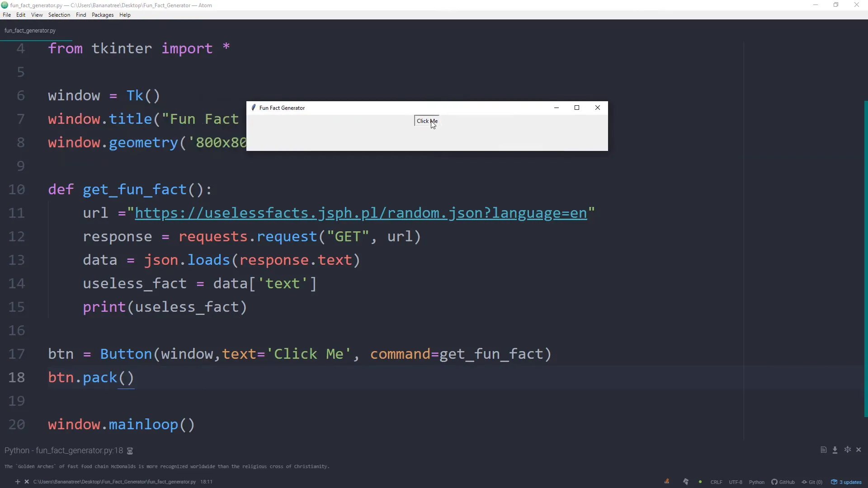This screenshot has width=868, height=488.
Task: Close the script output panel
Action: (859, 450)
